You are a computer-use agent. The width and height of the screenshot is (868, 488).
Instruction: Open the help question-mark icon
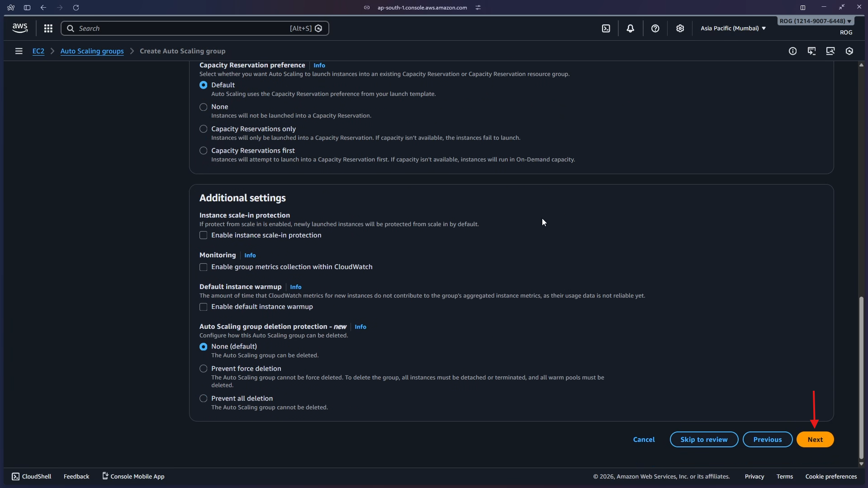pyautogui.click(x=655, y=28)
